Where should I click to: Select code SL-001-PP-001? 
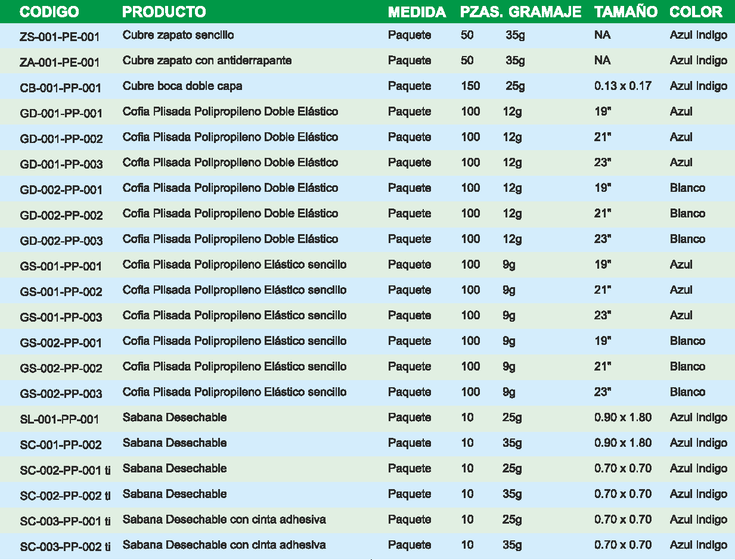(59, 419)
